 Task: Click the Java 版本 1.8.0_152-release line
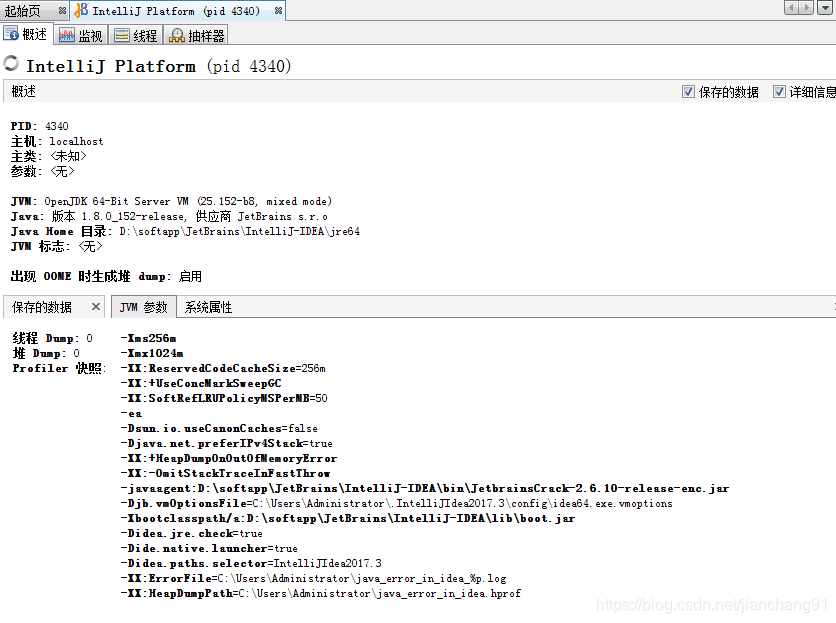point(169,216)
